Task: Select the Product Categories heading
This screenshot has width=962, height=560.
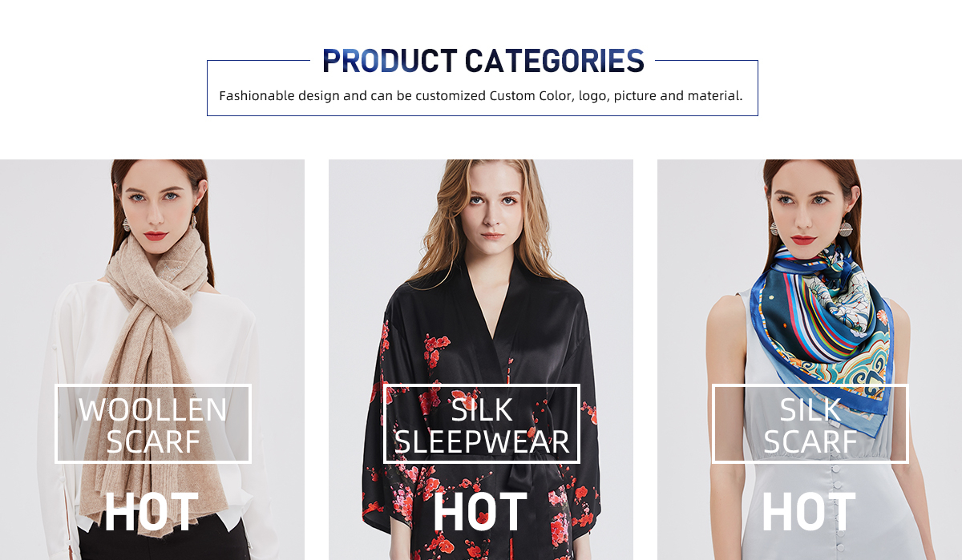Action: (x=483, y=62)
